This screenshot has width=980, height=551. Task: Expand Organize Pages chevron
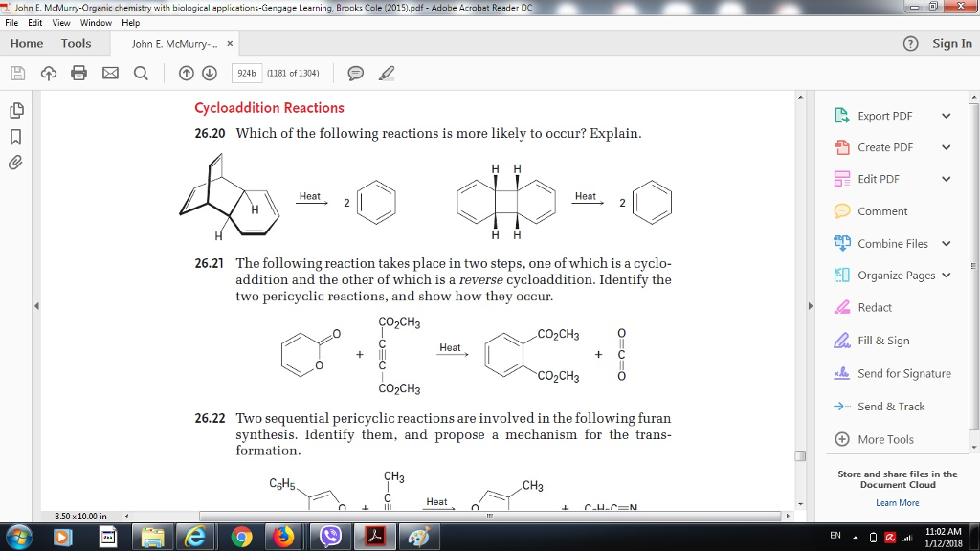pos(947,275)
